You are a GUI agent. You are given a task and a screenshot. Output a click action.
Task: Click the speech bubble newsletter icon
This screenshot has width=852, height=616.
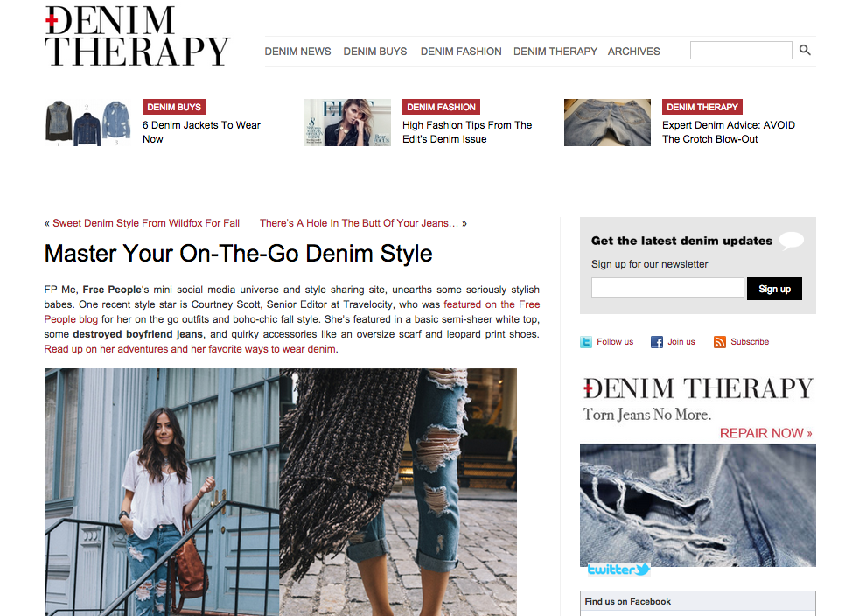[791, 241]
